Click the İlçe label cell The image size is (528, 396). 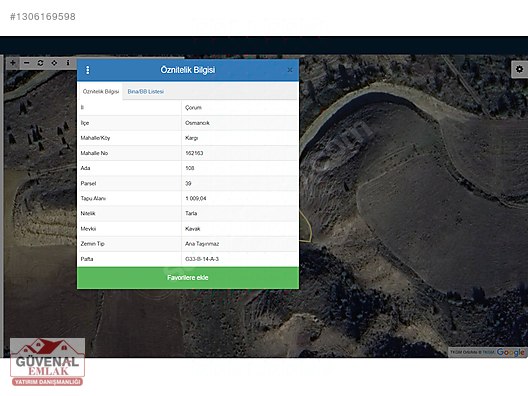pyautogui.click(x=129, y=123)
